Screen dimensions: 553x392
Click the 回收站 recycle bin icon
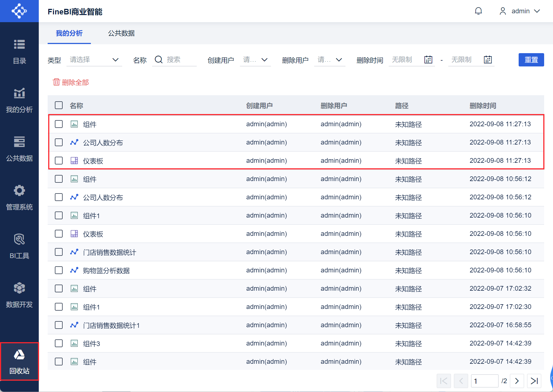pos(19,355)
